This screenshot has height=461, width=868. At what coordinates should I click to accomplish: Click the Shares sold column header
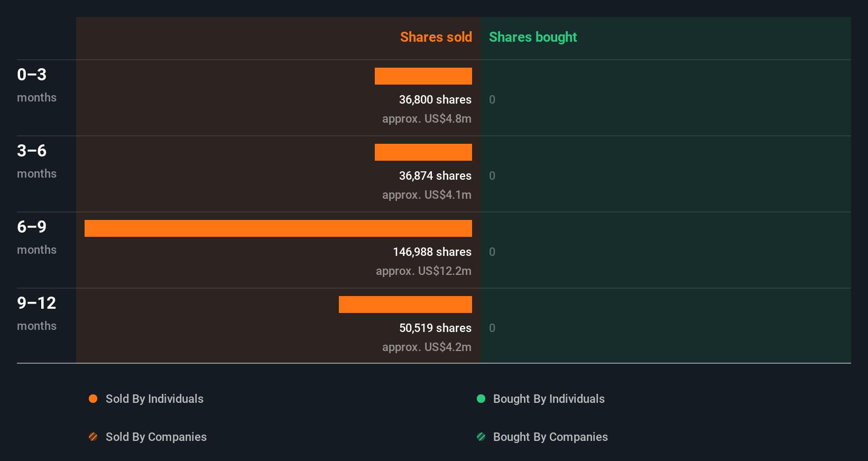(436, 37)
